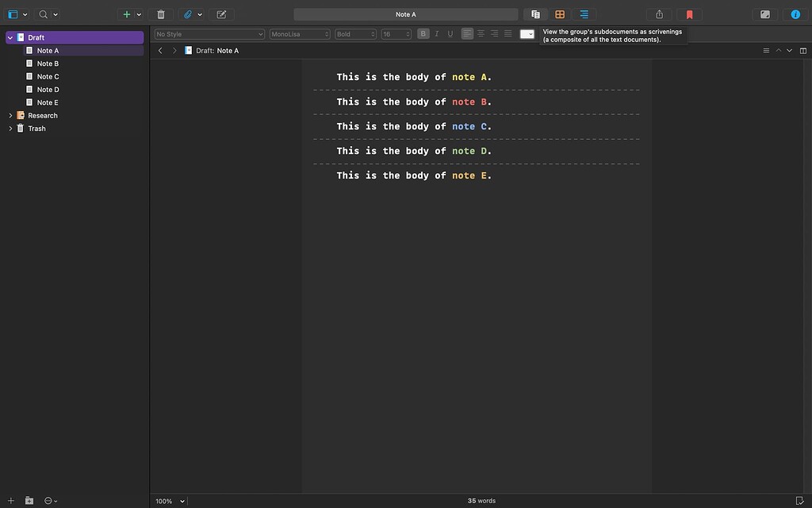Click the white text color swatch
Screen dimensions: 812x508
(x=527, y=34)
